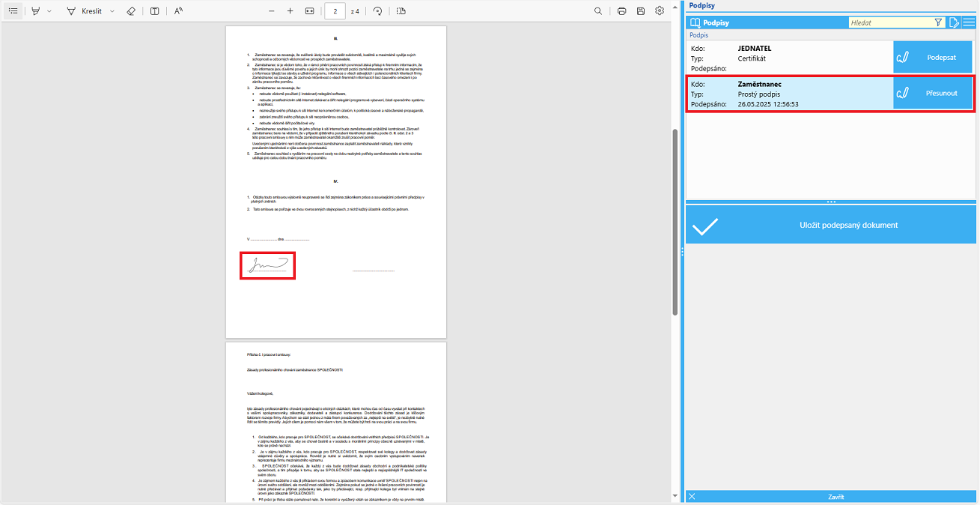
Task: Click the edit document pencil icon
Action: click(x=954, y=22)
